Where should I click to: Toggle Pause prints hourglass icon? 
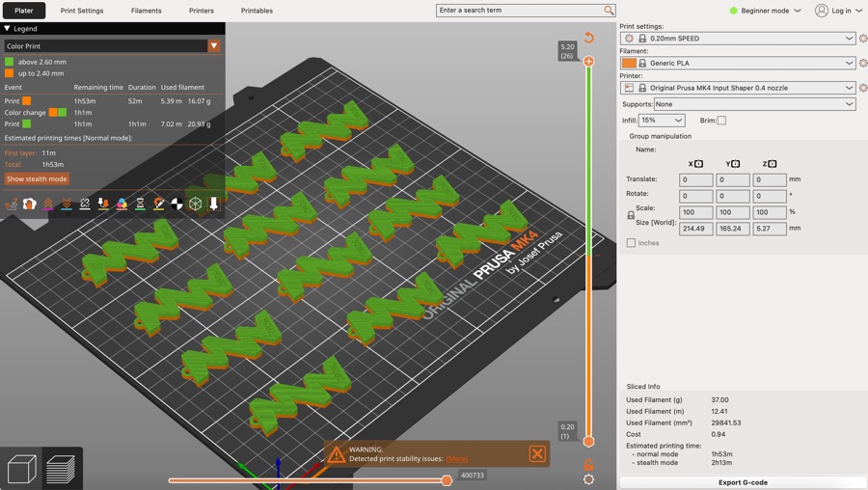[140, 204]
